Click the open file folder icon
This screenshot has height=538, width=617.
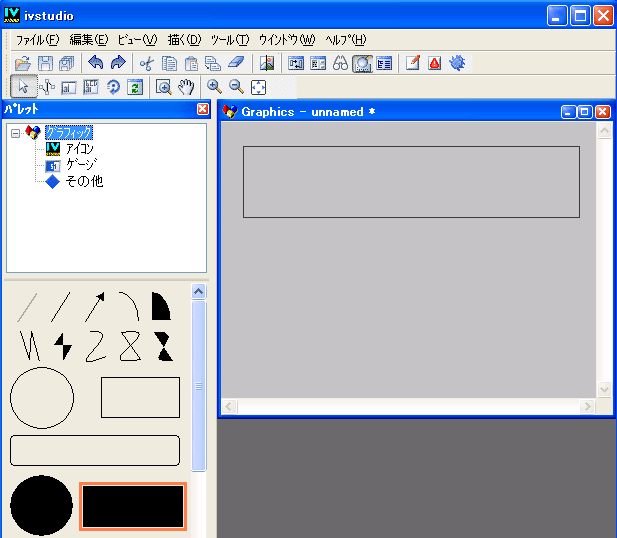point(22,63)
